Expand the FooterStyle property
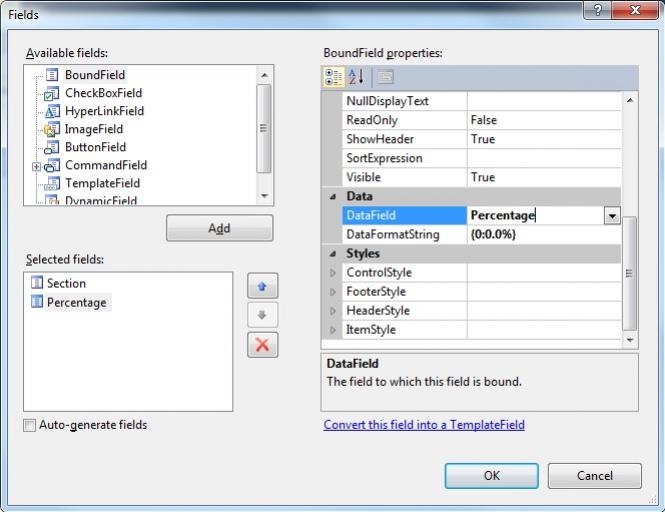The width and height of the screenshot is (665, 512). coord(333,292)
